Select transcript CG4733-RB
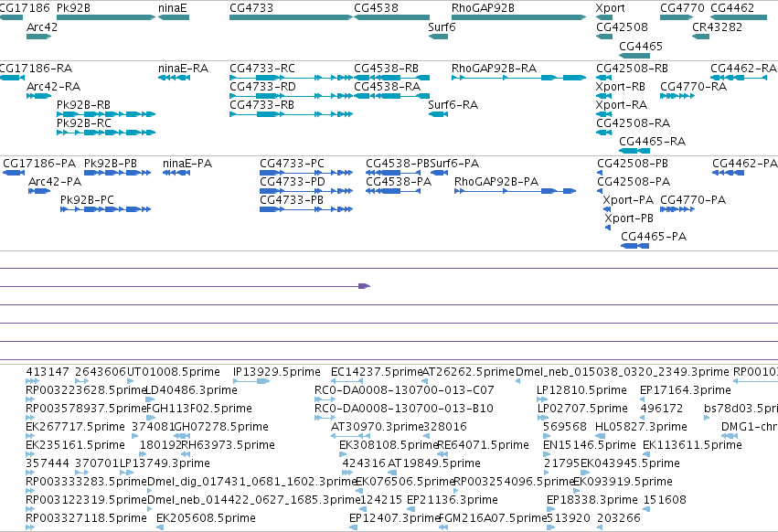 click(291, 114)
